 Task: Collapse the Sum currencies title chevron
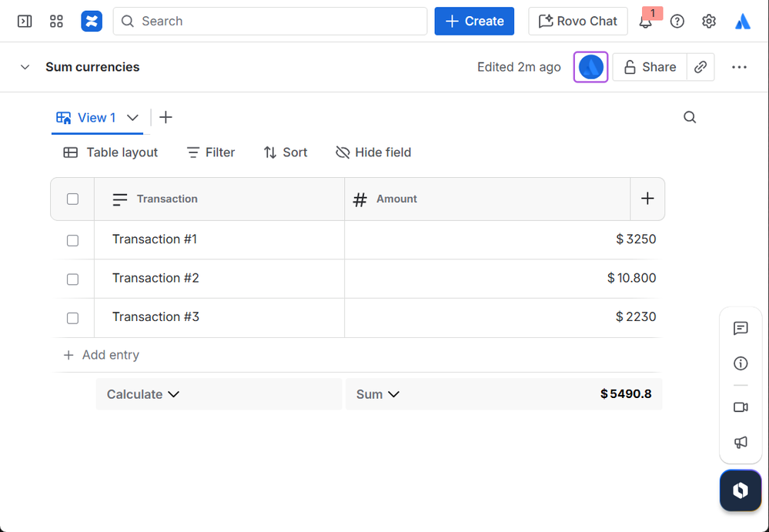(x=25, y=67)
